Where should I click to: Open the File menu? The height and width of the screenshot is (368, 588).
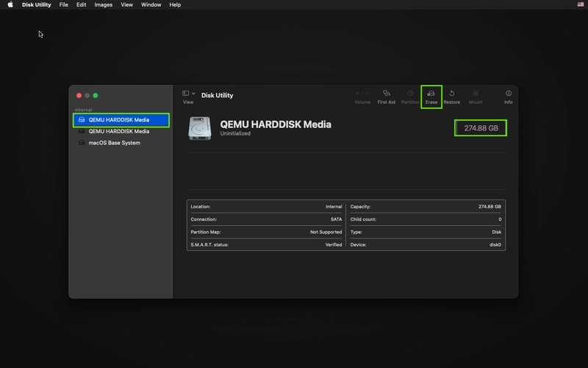(64, 4)
